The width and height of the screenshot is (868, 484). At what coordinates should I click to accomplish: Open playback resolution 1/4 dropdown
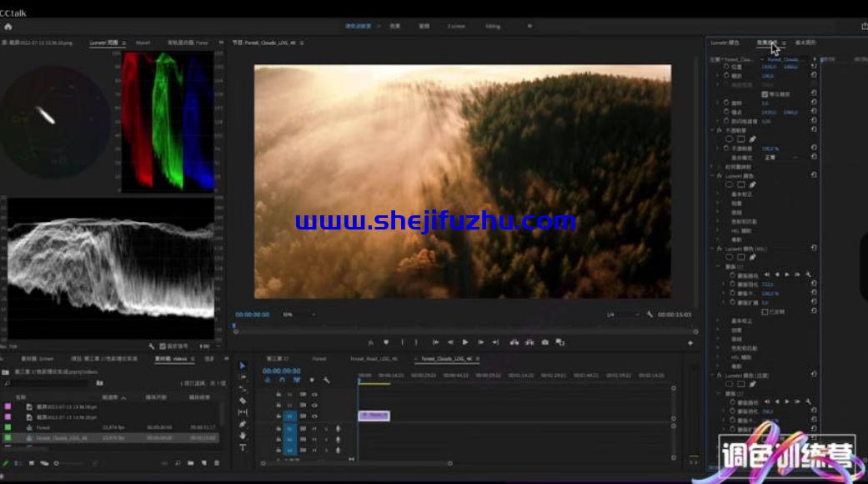click(622, 315)
